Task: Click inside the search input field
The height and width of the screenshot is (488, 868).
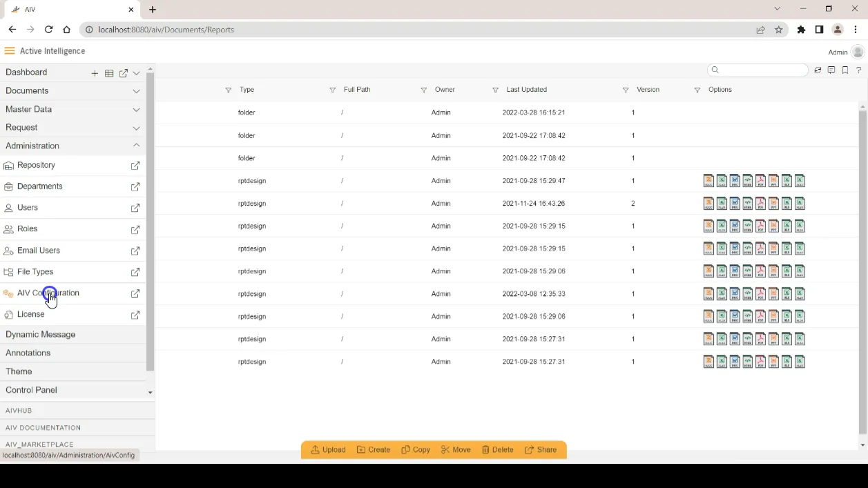Action: [x=758, y=70]
